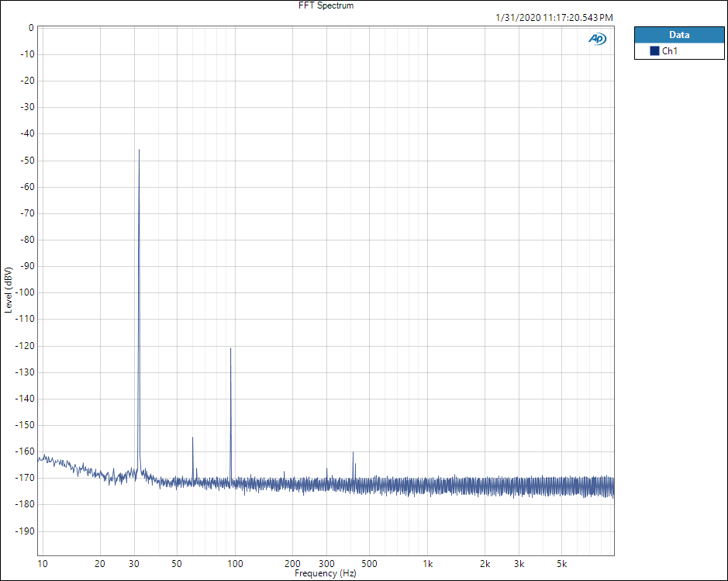Click the 0 tick on the level axis
Image resolution: width=728 pixels, height=581 pixels.
(x=31, y=28)
